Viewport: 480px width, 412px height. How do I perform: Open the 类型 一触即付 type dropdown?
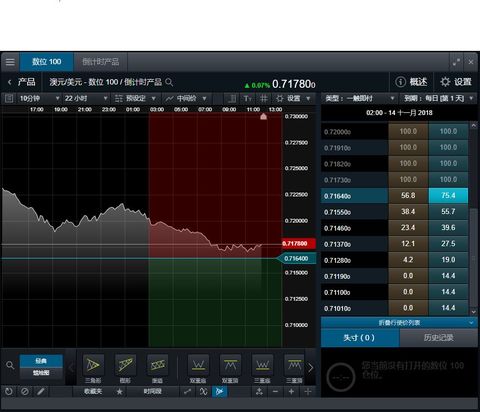click(359, 98)
